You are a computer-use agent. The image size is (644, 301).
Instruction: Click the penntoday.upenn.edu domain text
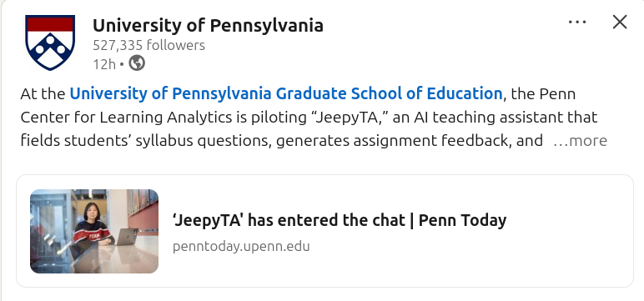click(241, 247)
